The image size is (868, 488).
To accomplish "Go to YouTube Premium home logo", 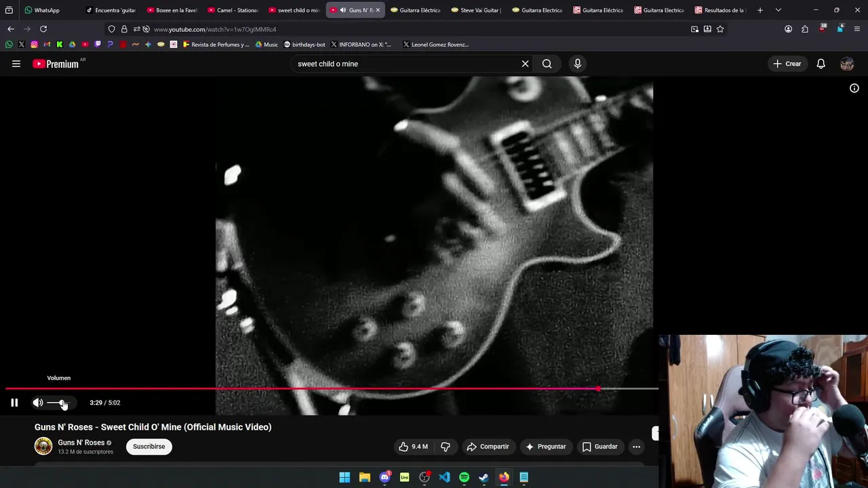I will pos(56,64).
